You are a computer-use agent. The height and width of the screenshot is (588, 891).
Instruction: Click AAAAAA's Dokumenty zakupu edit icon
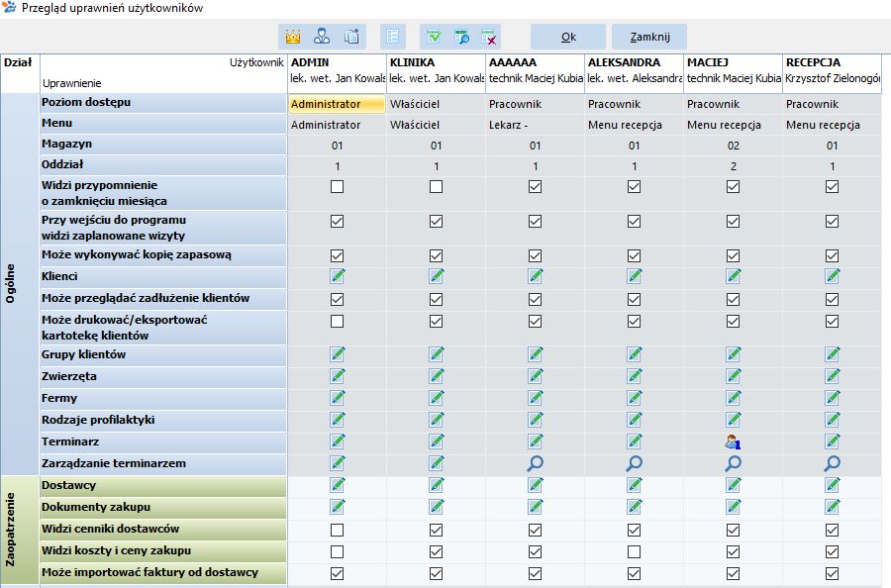[536, 507]
